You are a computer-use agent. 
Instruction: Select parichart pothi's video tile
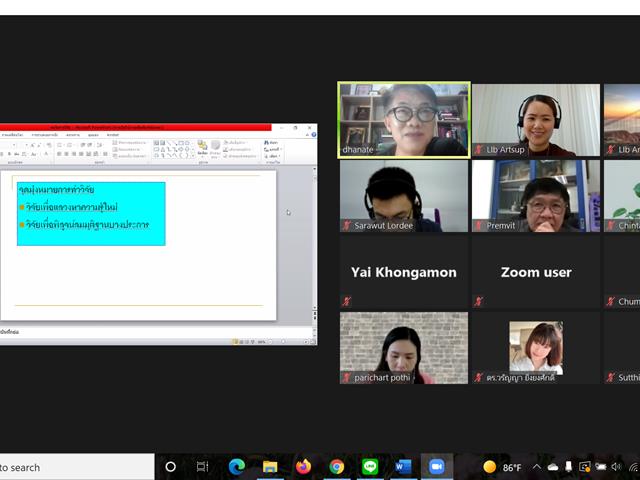404,348
